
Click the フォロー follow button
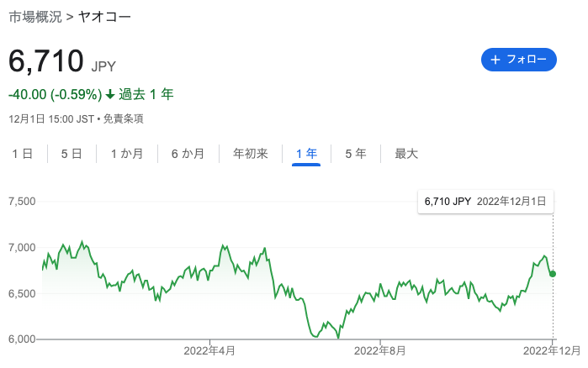519,60
